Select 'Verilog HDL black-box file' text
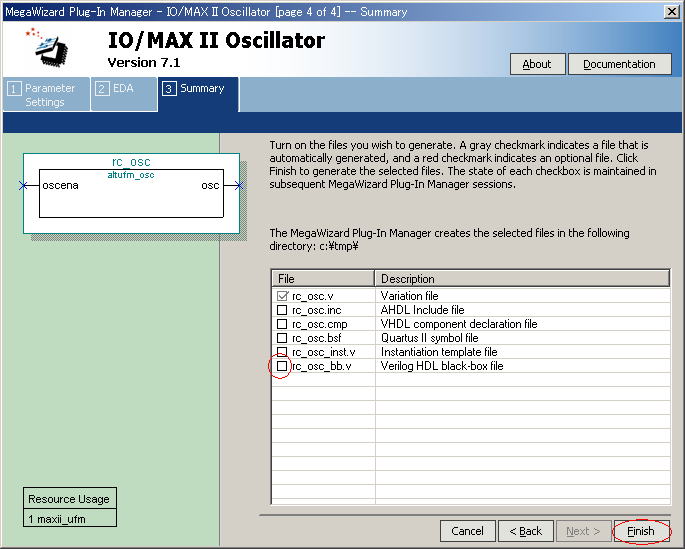 click(442, 366)
